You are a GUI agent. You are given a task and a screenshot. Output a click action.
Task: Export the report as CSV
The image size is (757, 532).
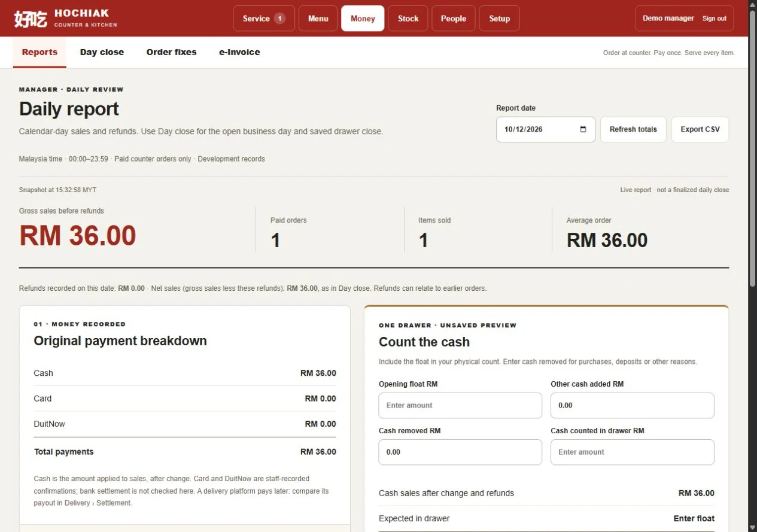coord(700,129)
